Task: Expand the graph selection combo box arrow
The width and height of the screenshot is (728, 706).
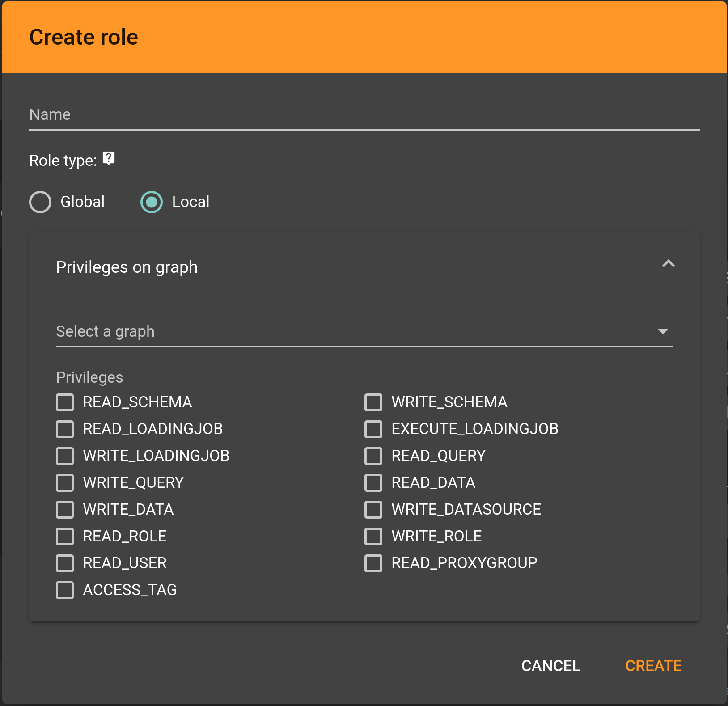Action: [x=664, y=331]
